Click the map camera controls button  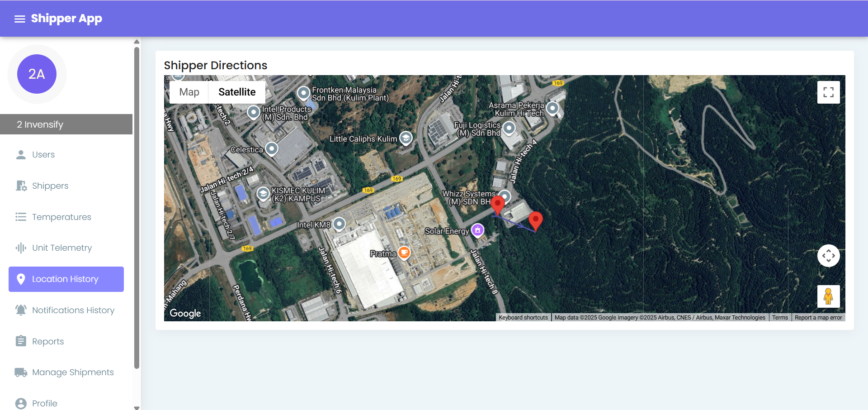pos(829,256)
